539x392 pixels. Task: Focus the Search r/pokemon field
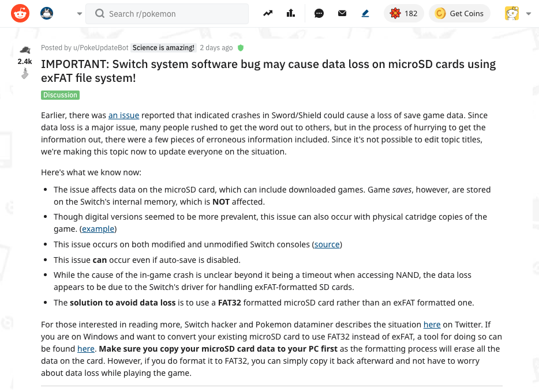click(167, 14)
